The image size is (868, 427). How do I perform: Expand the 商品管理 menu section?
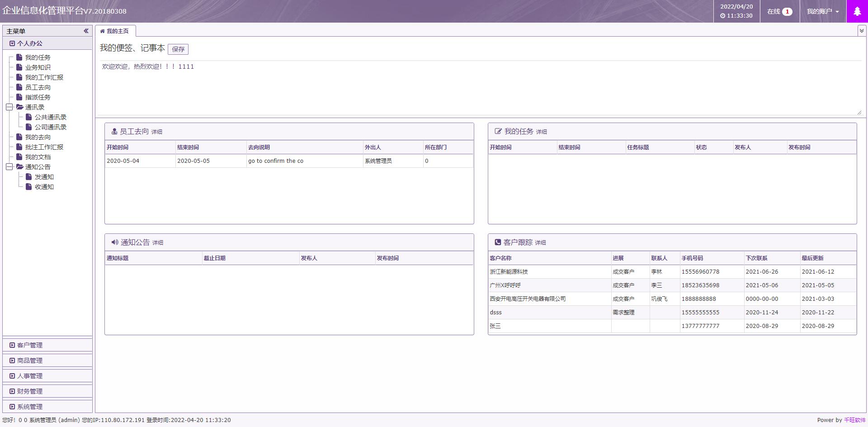[47, 360]
